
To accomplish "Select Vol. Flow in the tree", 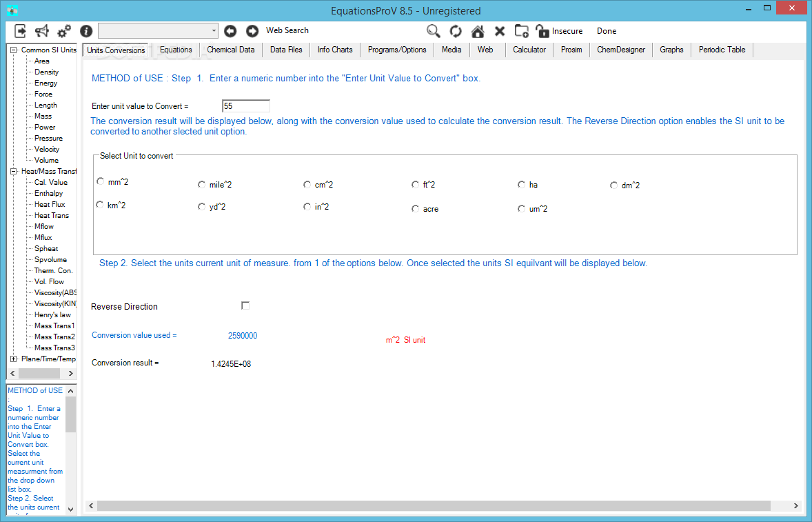I will 49,281.
